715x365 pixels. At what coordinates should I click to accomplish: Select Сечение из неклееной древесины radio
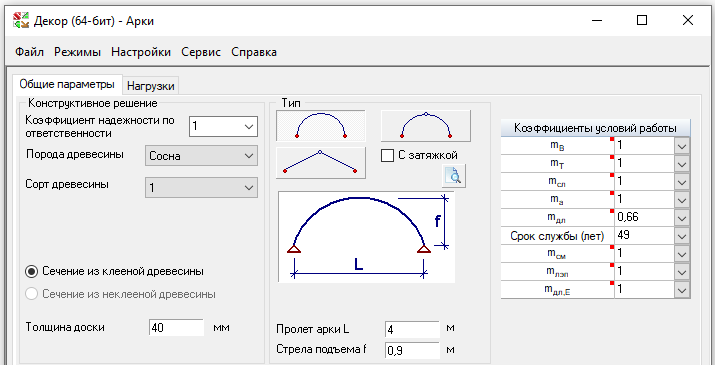31,294
